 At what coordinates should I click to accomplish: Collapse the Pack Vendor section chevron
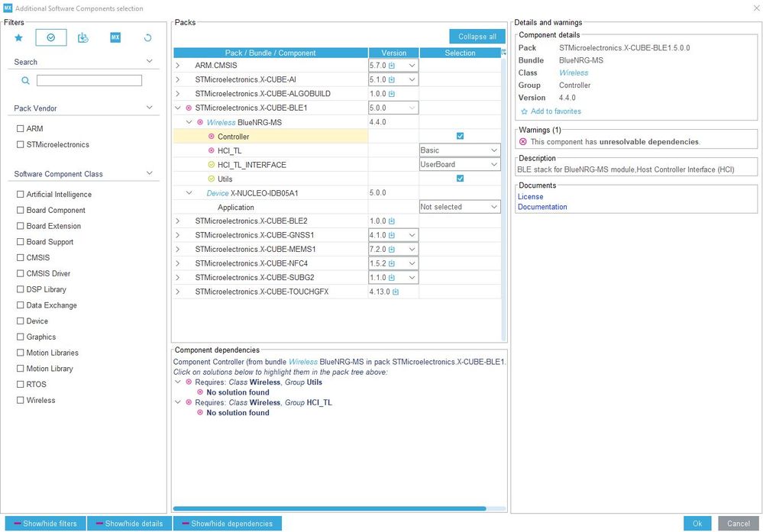(150, 108)
